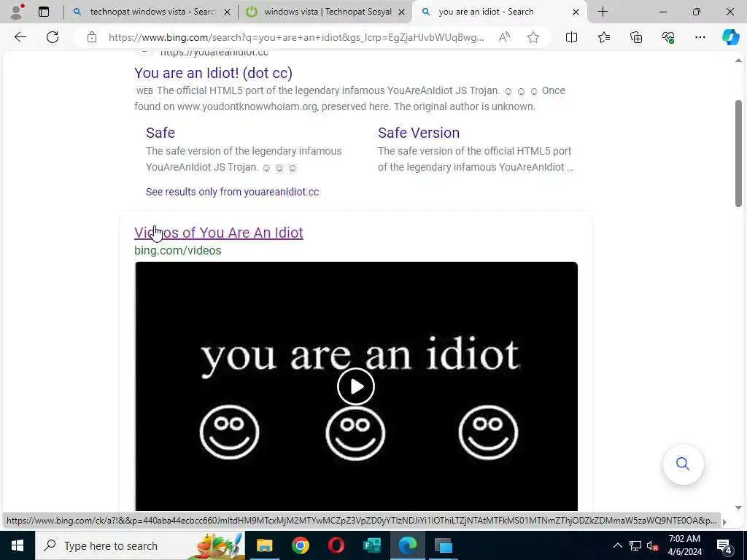This screenshot has width=747, height=560.
Task: Switch to Microsoft Edge on taskbar
Action: click(x=407, y=545)
